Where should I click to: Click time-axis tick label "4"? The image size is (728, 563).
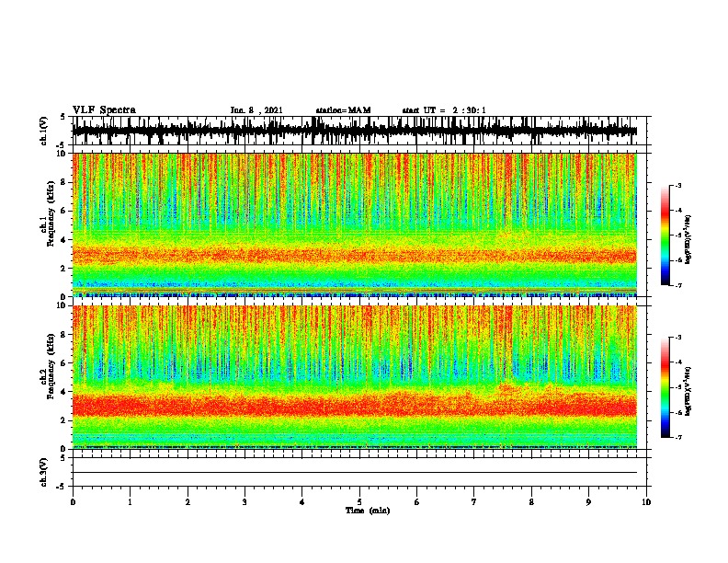302,502
